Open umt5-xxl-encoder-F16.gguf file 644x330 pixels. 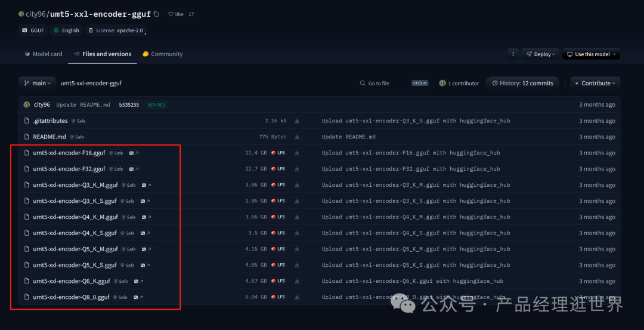(69, 153)
